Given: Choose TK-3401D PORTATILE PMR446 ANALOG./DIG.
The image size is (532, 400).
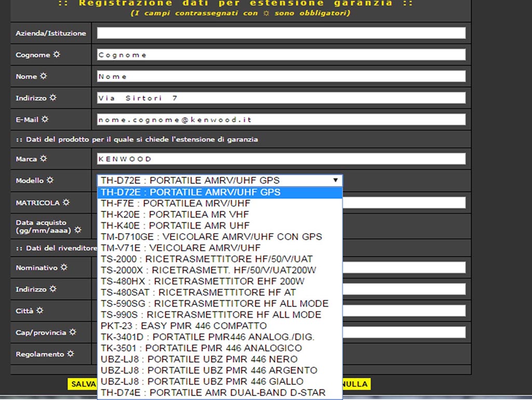Looking at the screenshot, I should click(x=207, y=337).
